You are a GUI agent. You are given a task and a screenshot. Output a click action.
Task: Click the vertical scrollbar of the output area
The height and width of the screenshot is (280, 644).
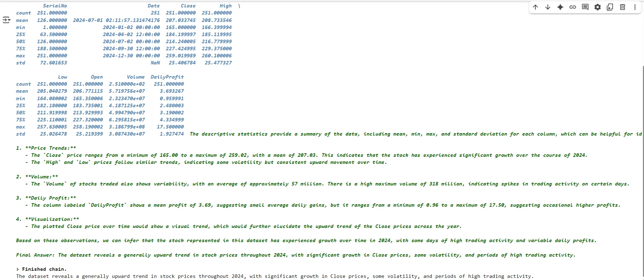643,172
